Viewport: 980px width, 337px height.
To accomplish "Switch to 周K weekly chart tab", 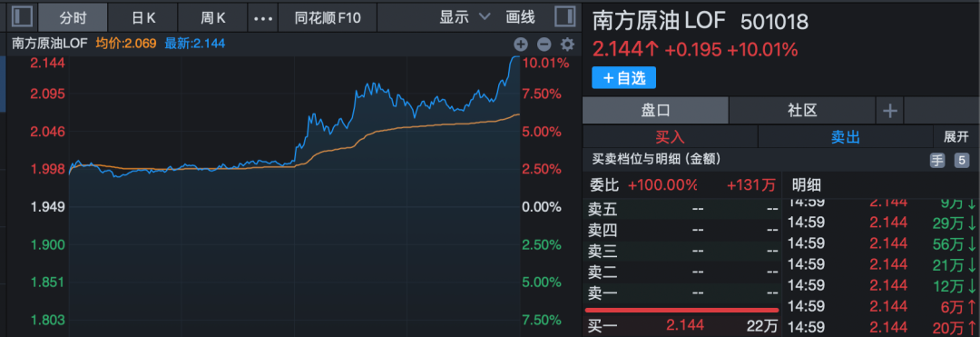I will pyautogui.click(x=212, y=17).
